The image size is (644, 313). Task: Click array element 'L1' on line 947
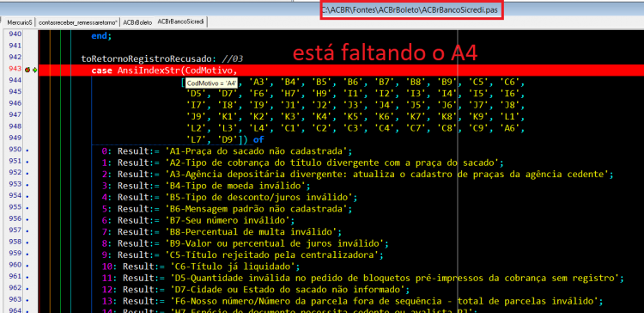point(511,117)
